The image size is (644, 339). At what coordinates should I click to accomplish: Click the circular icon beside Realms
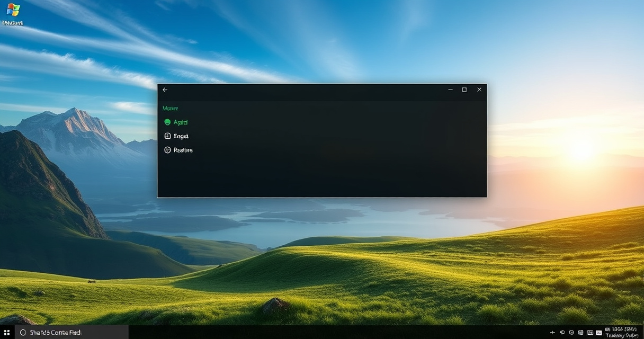point(167,150)
